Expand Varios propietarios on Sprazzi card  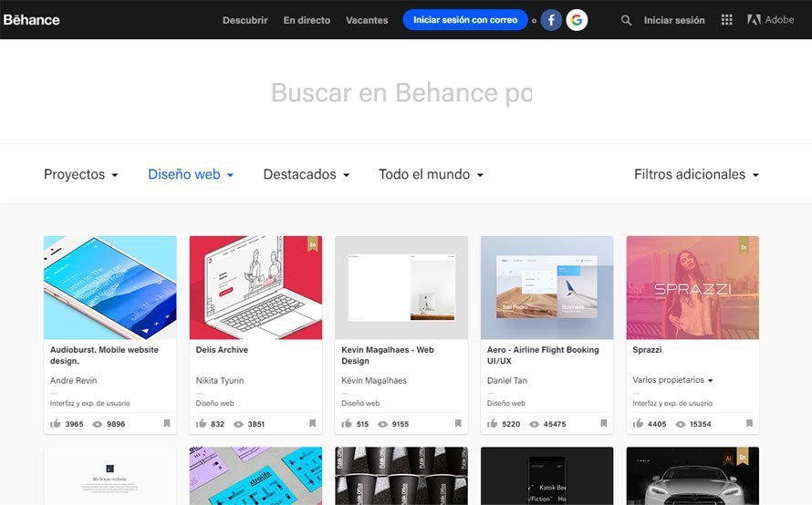[672, 380]
